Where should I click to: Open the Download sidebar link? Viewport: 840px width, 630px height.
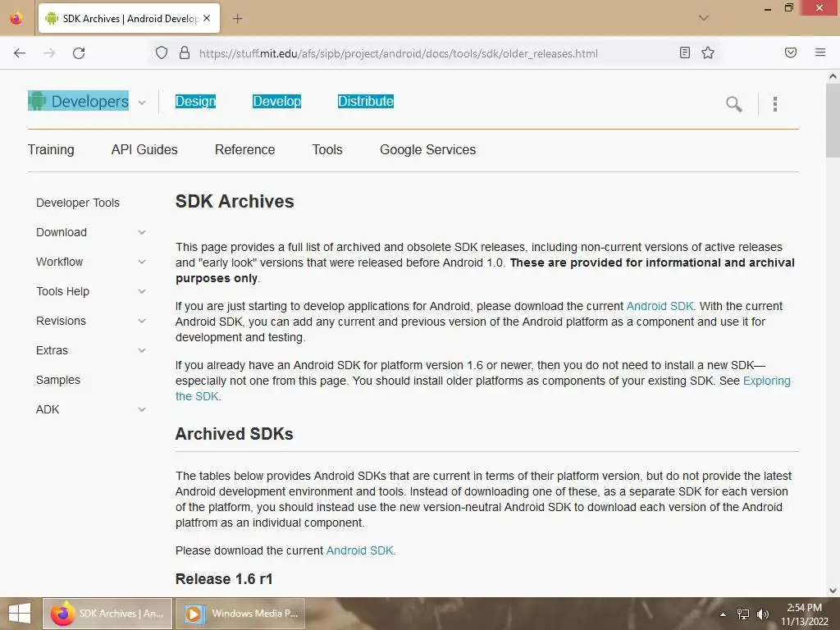(x=61, y=232)
